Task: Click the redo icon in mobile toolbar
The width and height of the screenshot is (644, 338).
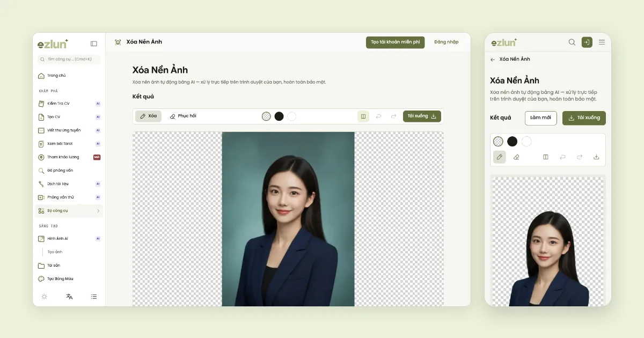Action: tap(580, 157)
